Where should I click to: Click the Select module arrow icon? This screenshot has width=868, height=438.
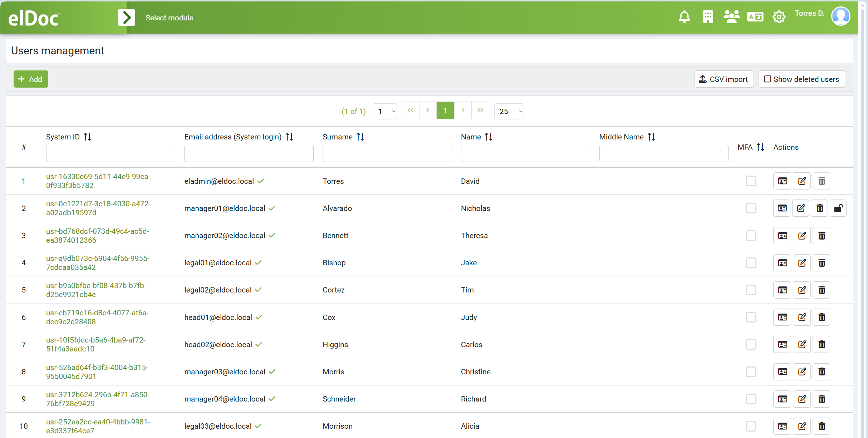pos(127,18)
